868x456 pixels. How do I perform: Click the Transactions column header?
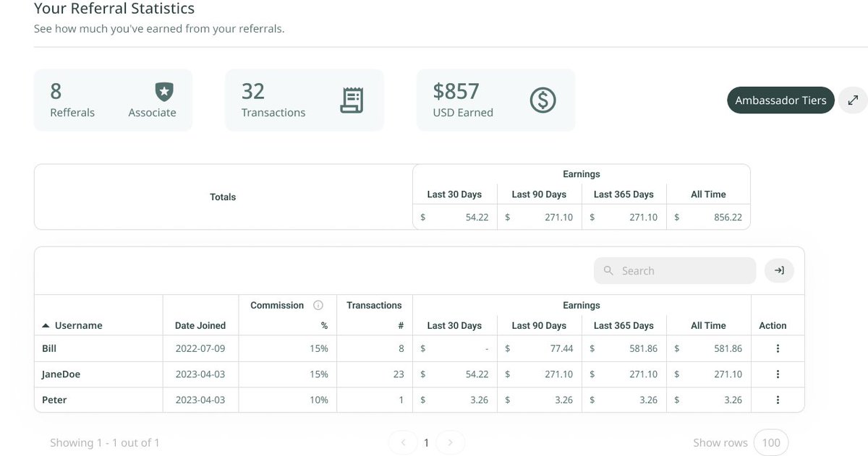point(374,305)
